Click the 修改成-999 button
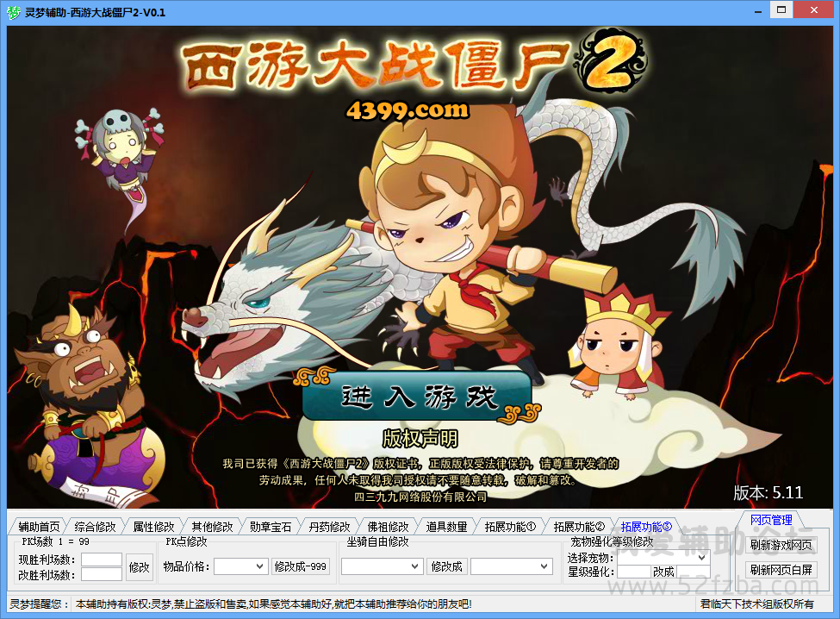Image resolution: width=840 pixels, height=619 pixels. (x=300, y=566)
